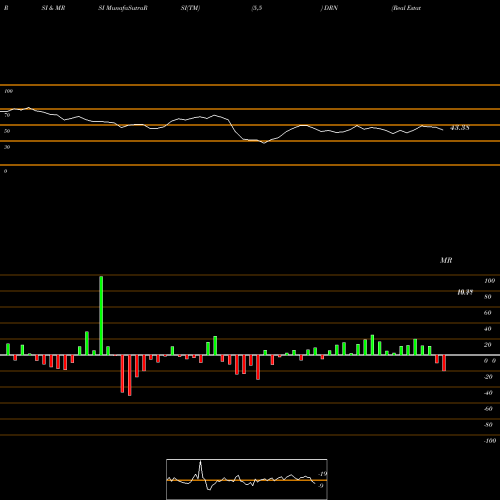Click the 50 level label on the RSI axis
Viewport: 500px width, 500px height.
7,131
